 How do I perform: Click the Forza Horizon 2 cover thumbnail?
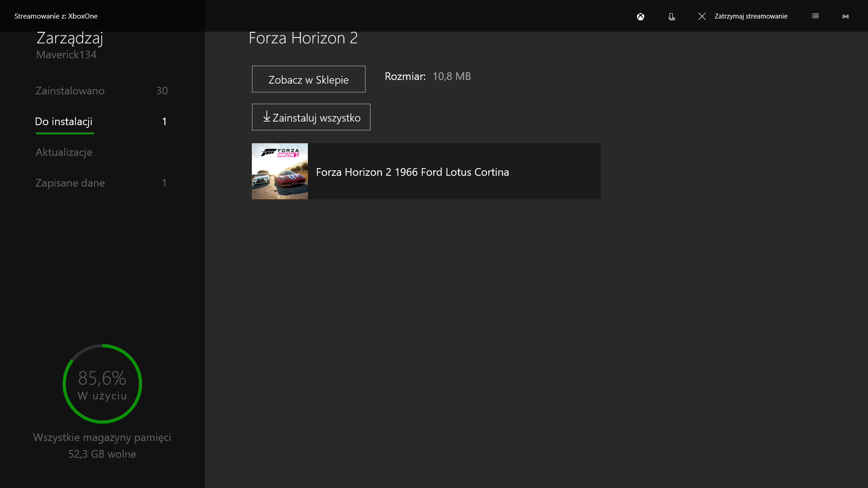[280, 171]
